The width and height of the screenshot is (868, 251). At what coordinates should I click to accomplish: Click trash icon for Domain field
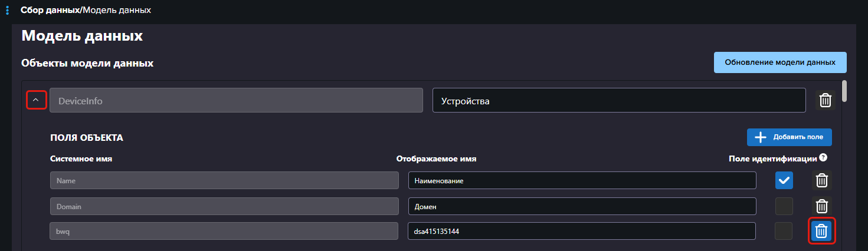pos(821,206)
